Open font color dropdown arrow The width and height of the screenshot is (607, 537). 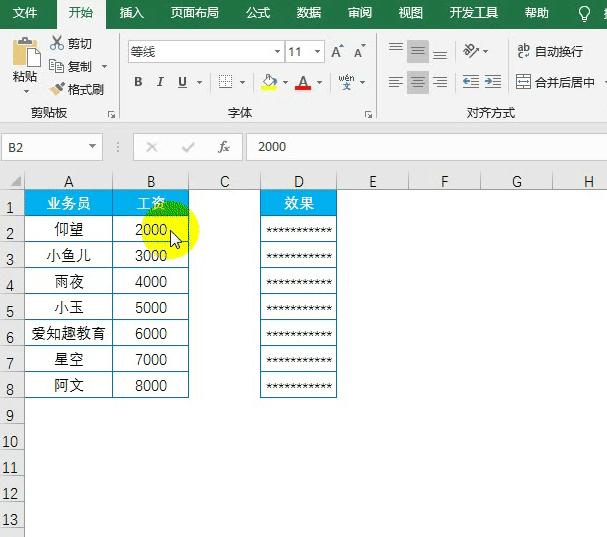click(320, 82)
